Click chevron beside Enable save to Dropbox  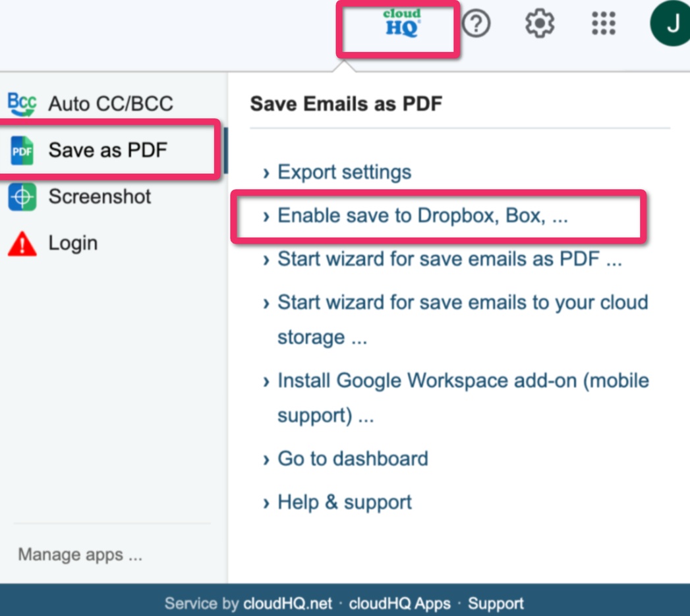pos(266,217)
